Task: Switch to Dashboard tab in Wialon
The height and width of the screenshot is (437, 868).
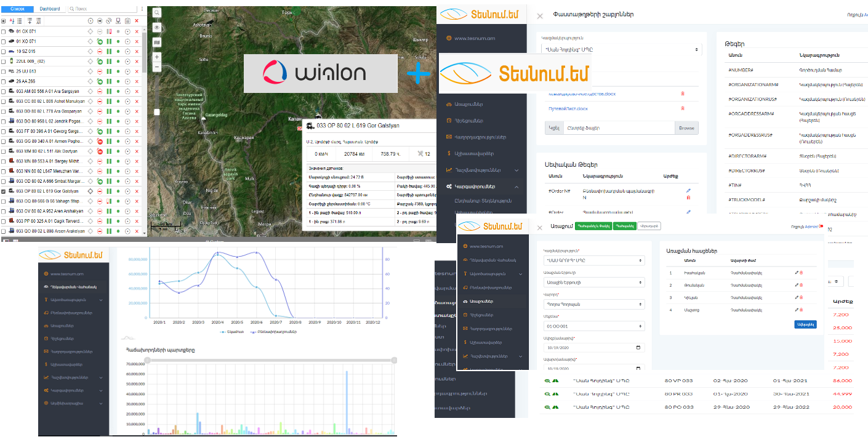Action: [50, 9]
